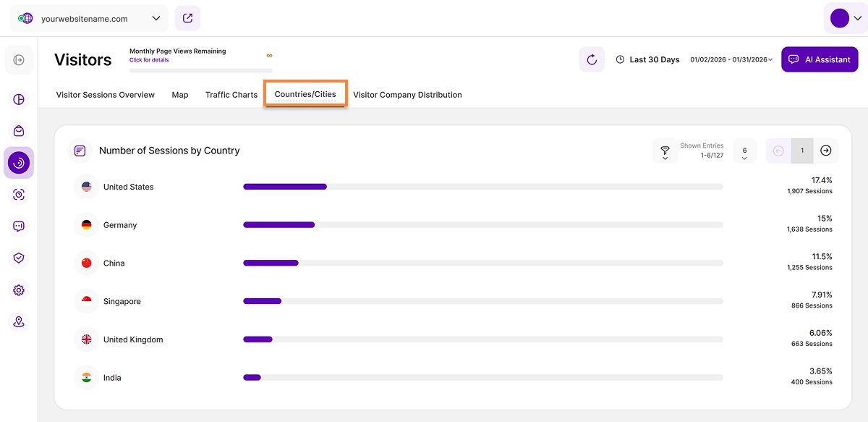Viewport: 868px width, 422px height.
Task: Open the shield security sidebar icon
Action: point(19,258)
